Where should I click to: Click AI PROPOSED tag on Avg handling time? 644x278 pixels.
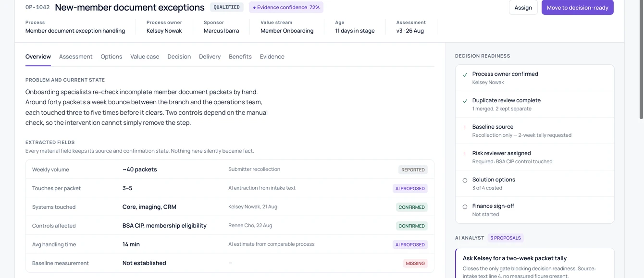tap(410, 244)
